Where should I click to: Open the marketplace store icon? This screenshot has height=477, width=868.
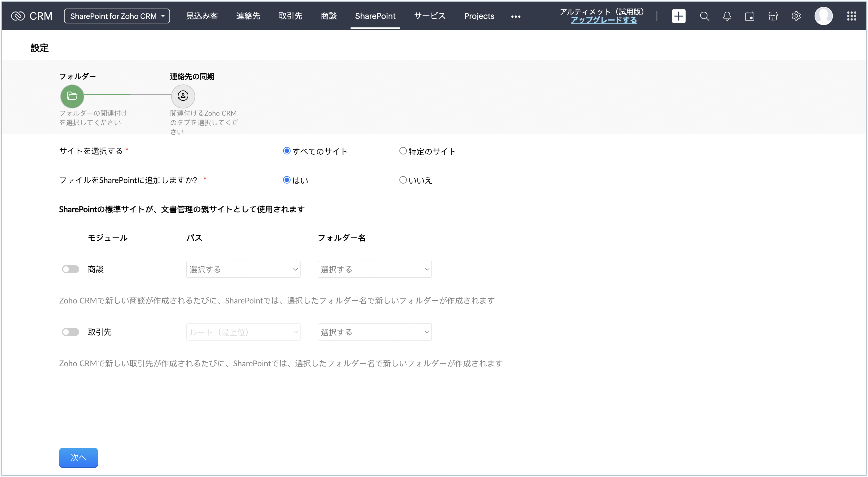tap(773, 16)
